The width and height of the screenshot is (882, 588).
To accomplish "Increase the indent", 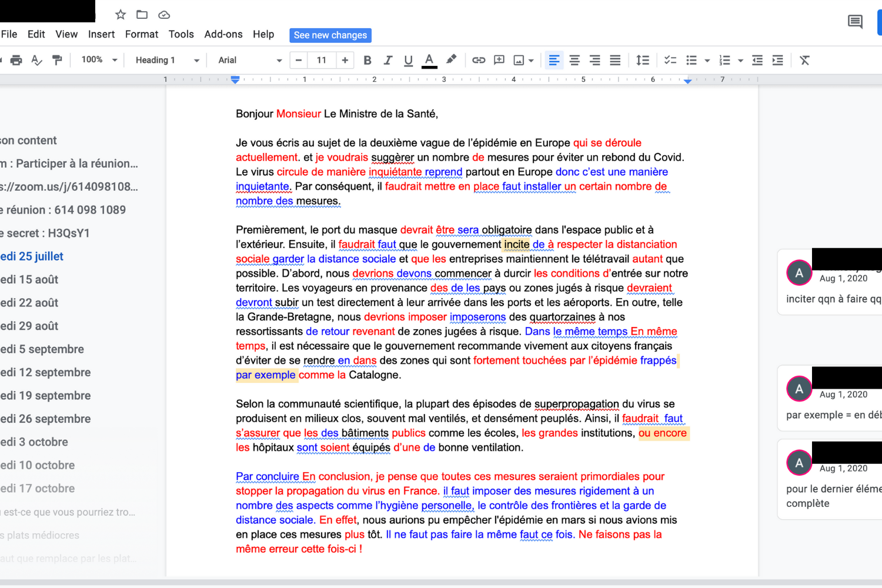I will [x=777, y=60].
